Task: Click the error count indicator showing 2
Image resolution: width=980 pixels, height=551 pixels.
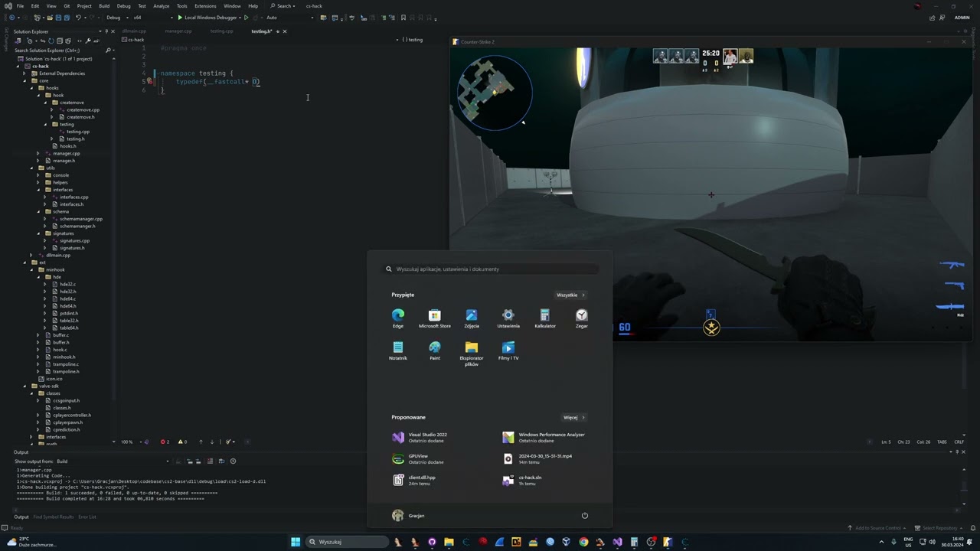Action: 165,442
